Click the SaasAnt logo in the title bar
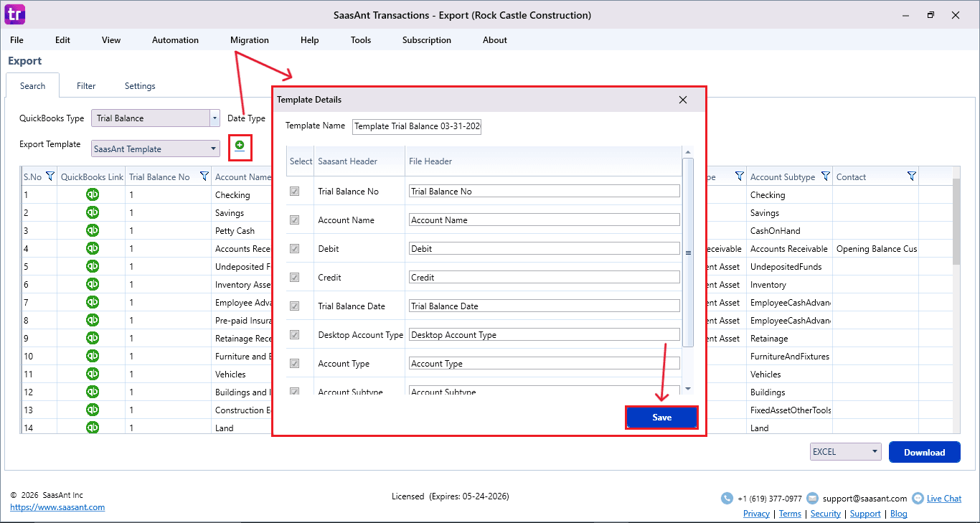980x523 pixels. tap(14, 14)
